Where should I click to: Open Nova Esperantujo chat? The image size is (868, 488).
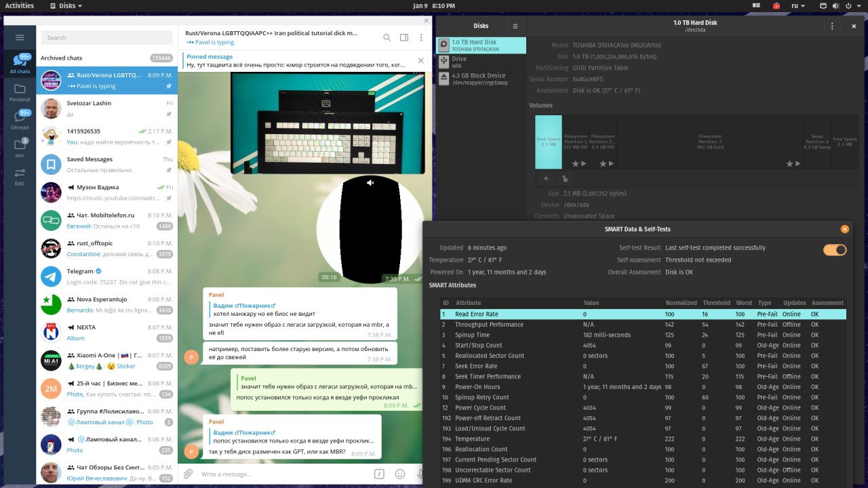tap(107, 304)
